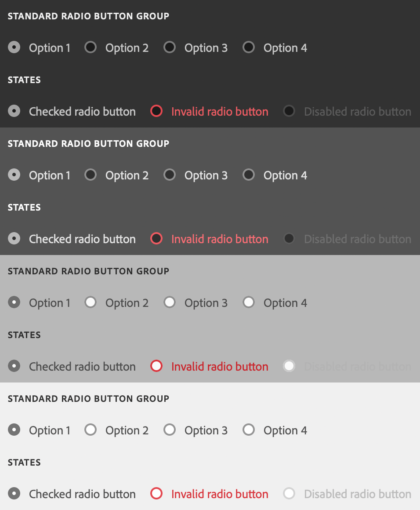Select Option 3 in the light theme group

170,430
